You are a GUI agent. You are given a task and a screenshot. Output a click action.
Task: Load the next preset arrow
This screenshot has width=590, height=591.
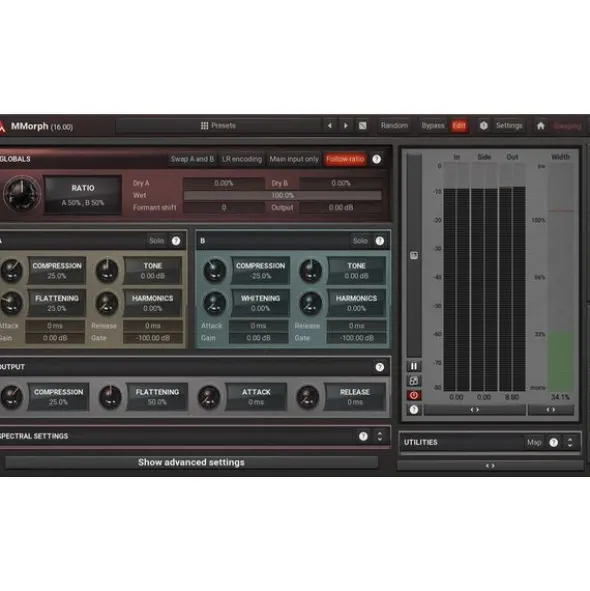point(346,126)
